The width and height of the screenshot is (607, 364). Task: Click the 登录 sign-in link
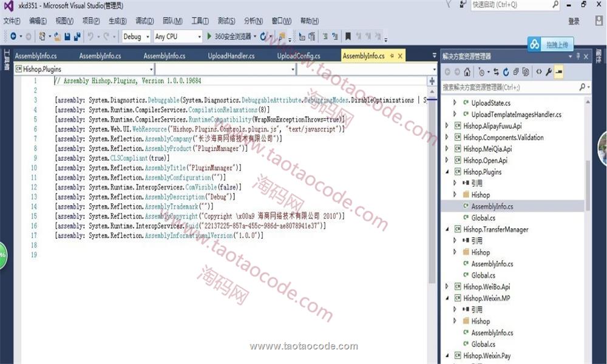click(574, 21)
